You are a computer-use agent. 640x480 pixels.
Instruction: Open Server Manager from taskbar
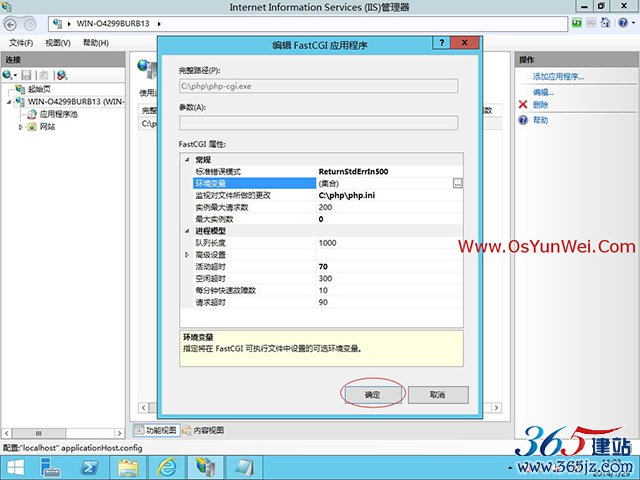pyautogui.click(x=51, y=468)
